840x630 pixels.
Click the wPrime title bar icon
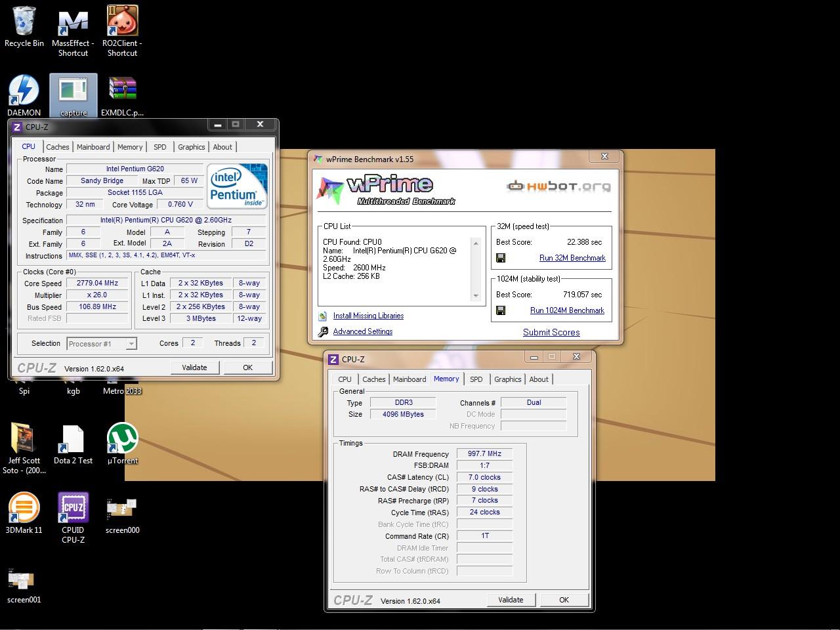(x=318, y=159)
